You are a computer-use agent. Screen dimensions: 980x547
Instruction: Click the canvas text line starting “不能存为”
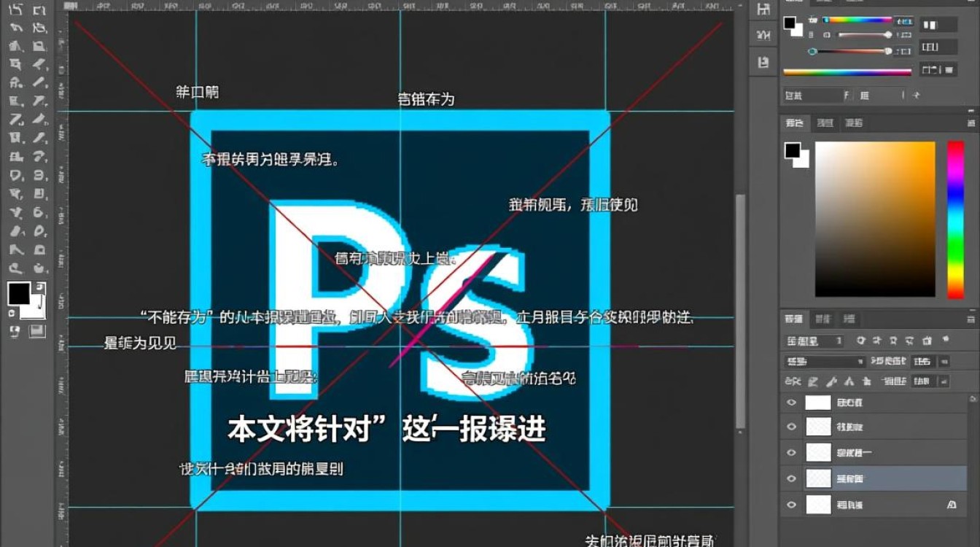416,318
